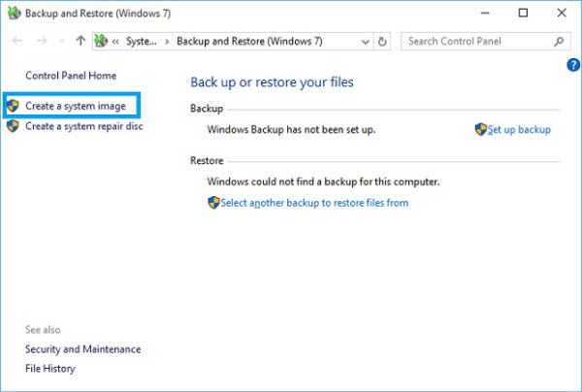
Task: Click shield icon beside Set up backup
Action: (481, 129)
